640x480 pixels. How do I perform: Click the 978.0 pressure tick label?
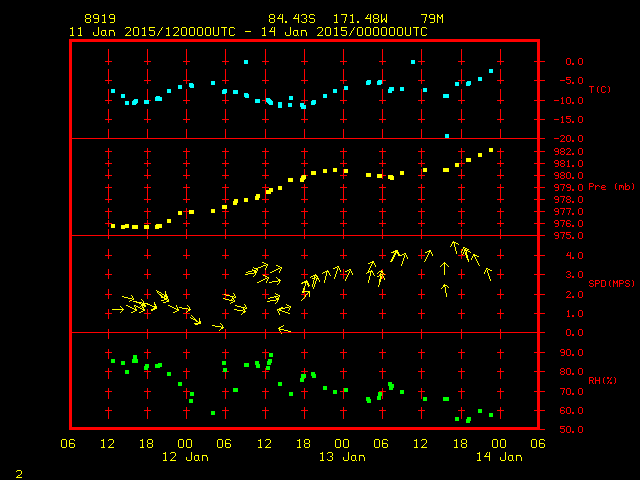[x=568, y=200]
